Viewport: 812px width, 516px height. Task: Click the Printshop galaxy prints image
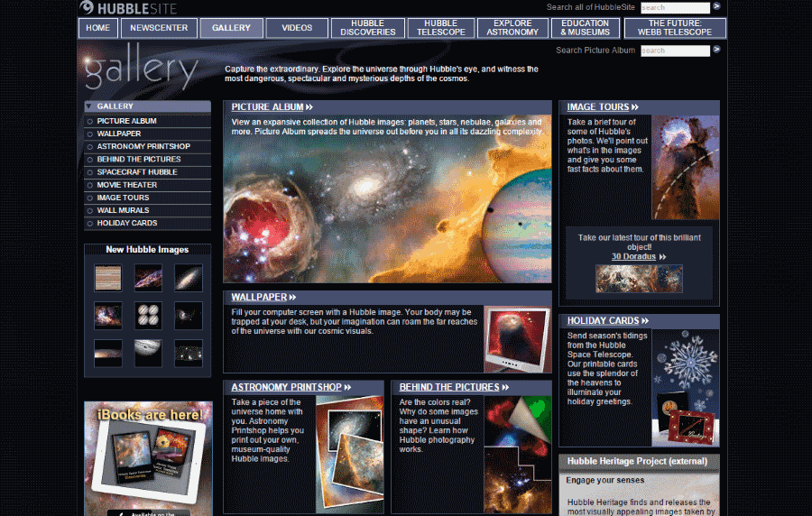pos(349,455)
